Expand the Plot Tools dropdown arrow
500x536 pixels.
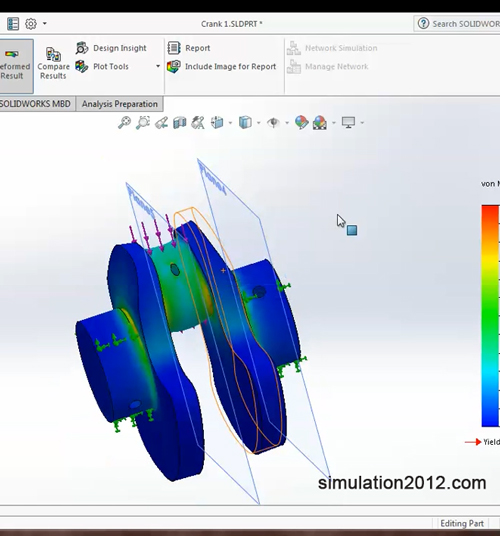click(158, 66)
